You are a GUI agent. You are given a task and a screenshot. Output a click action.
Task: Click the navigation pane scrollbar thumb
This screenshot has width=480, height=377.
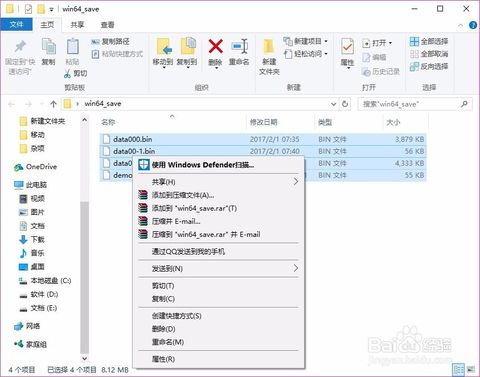[85, 277]
